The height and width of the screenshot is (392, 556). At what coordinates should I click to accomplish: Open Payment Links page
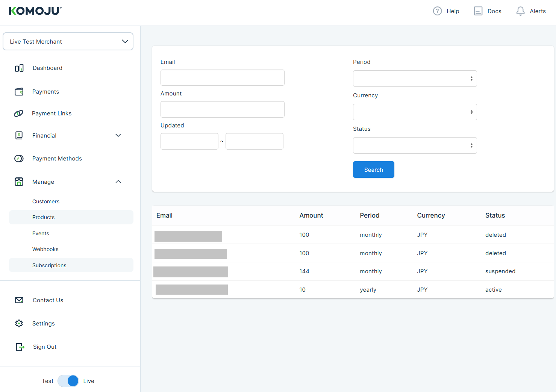52,114
